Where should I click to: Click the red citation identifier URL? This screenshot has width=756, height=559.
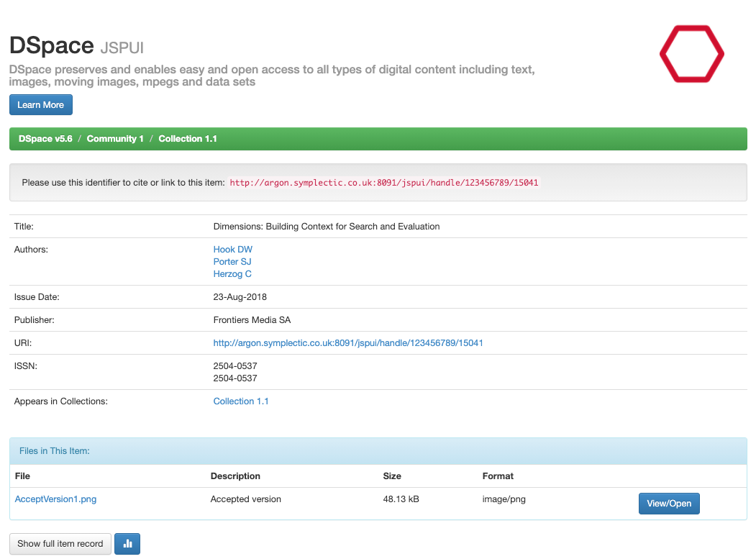click(x=384, y=183)
